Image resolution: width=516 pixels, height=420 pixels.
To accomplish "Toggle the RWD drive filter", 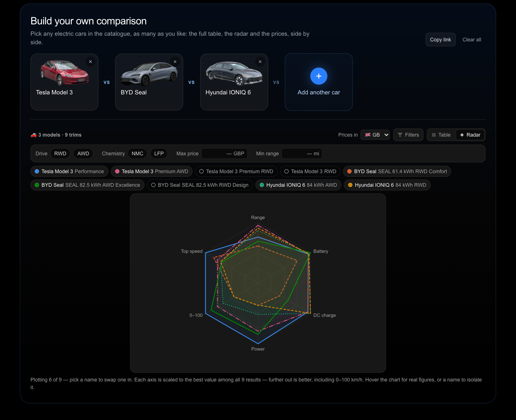I will (x=60, y=154).
